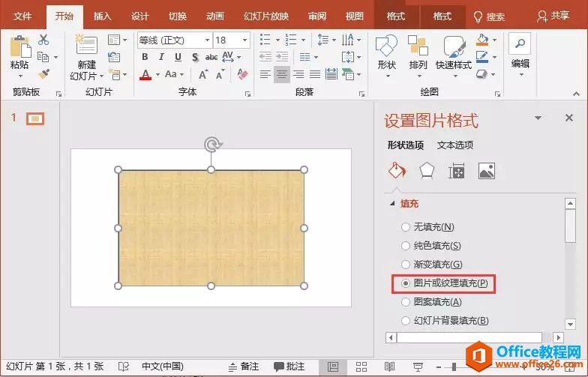Screen dimensions: 588x377
Task: Click the 备注 (Notes) status bar button
Action: pos(242,367)
